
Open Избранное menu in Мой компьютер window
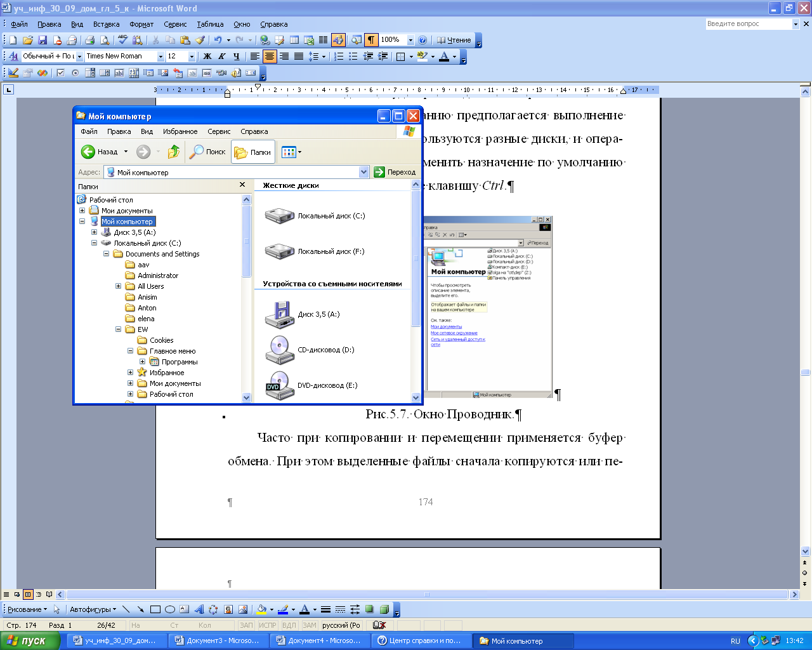180,131
